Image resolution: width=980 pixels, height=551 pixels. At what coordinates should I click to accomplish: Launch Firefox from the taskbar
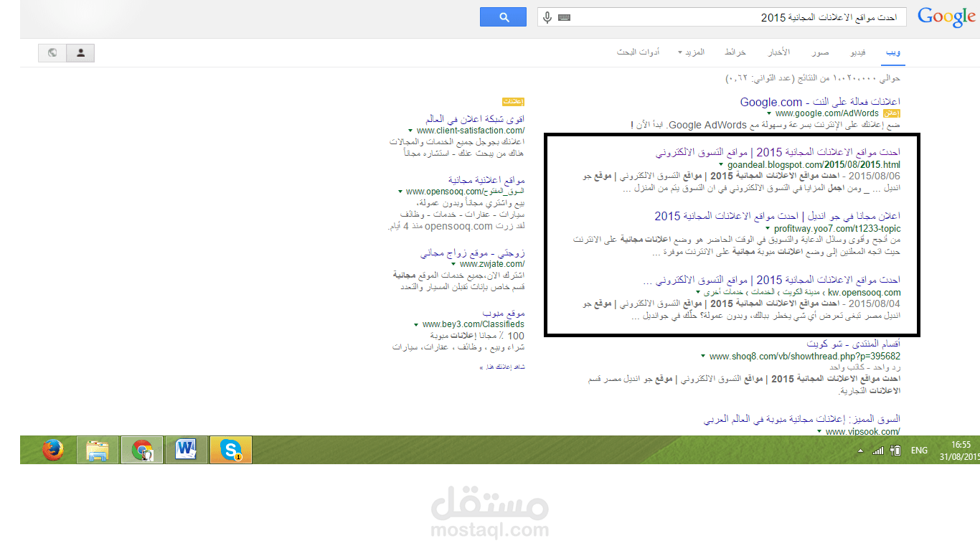52,450
